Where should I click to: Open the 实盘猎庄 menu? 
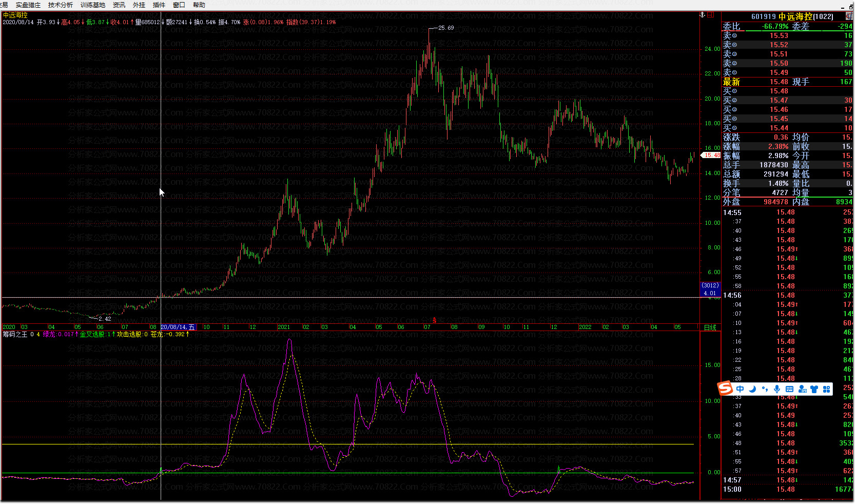[28, 5]
